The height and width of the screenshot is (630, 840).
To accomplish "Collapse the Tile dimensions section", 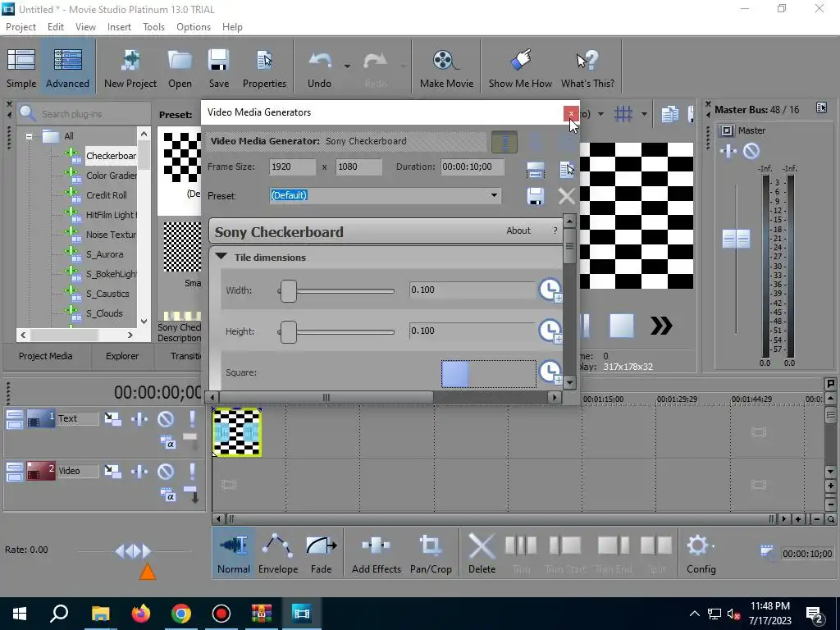I will pyautogui.click(x=221, y=257).
